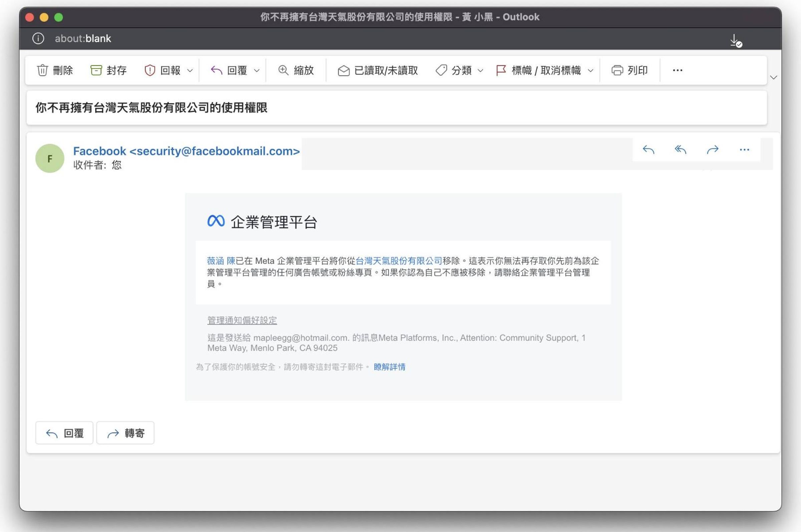Open the 台灣天氣股份有限公司 link
801x532 pixels.
click(399, 261)
